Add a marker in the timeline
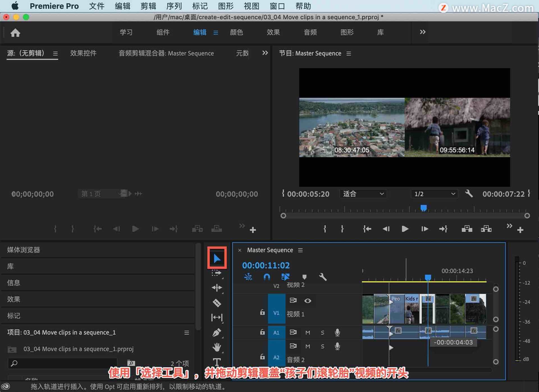This screenshot has height=392, width=539. [304, 277]
